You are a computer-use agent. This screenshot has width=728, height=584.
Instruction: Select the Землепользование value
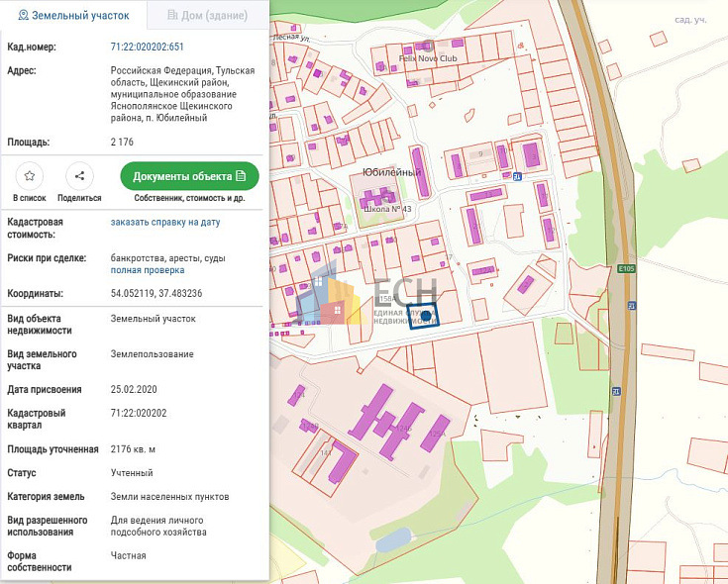[152, 354]
